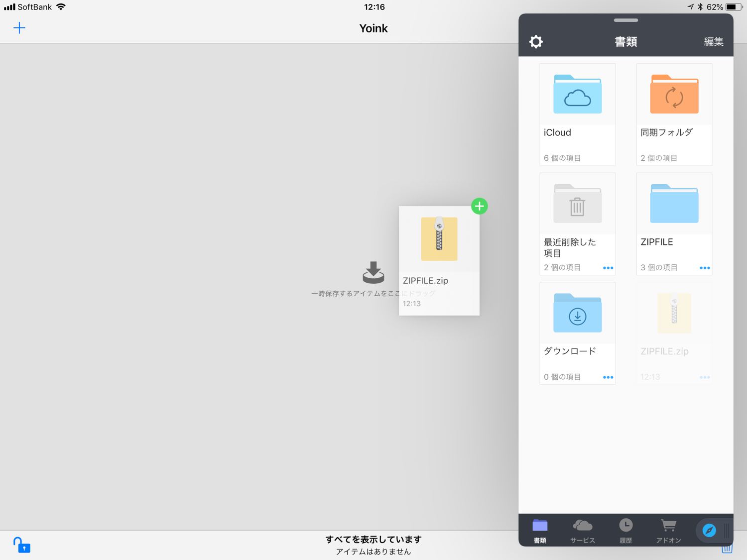This screenshot has width=747, height=560.
Task: Open the ダウンロード downloads folder
Action: click(577, 333)
